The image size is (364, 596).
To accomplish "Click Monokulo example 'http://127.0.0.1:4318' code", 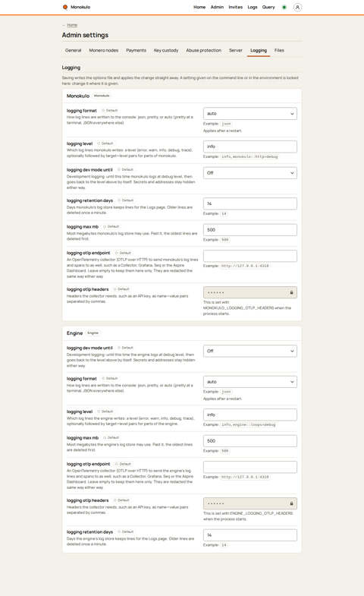I will click(245, 266).
